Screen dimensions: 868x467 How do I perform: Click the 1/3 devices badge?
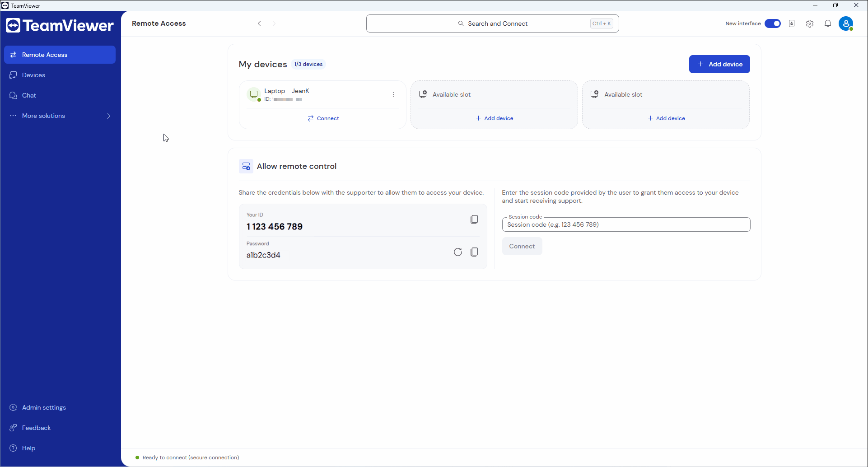(x=308, y=64)
